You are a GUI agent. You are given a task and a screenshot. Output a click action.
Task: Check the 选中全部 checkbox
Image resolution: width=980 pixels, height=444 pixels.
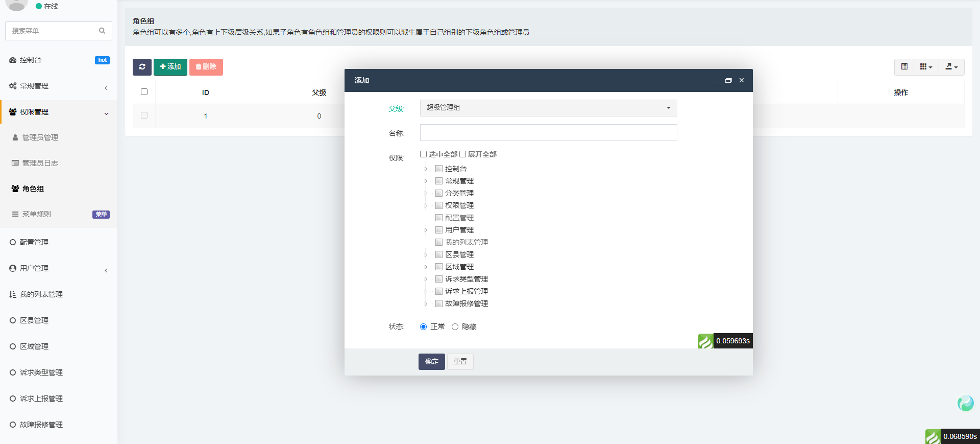(423, 154)
